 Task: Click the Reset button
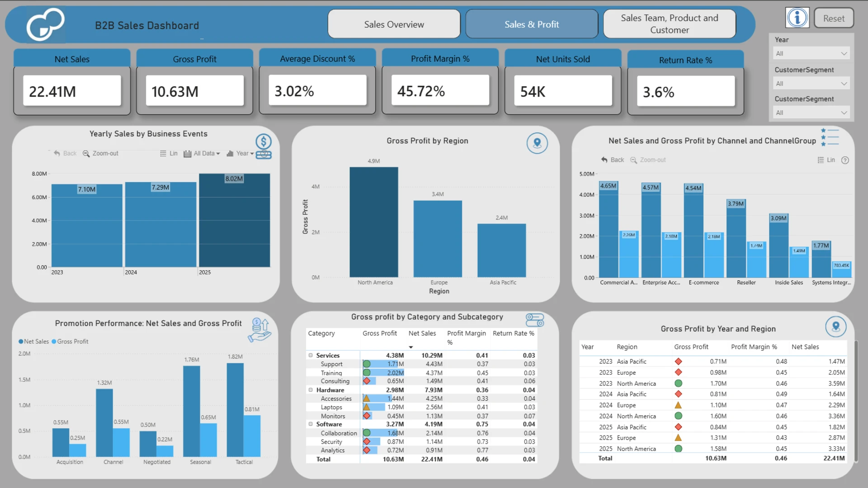pyautogui.click(x=834, y=19)
